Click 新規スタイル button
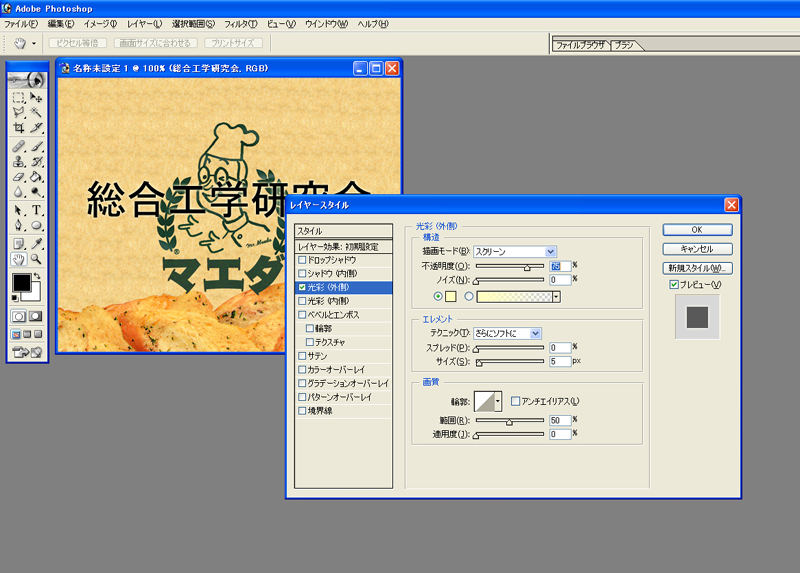 (x=697, y=268)
